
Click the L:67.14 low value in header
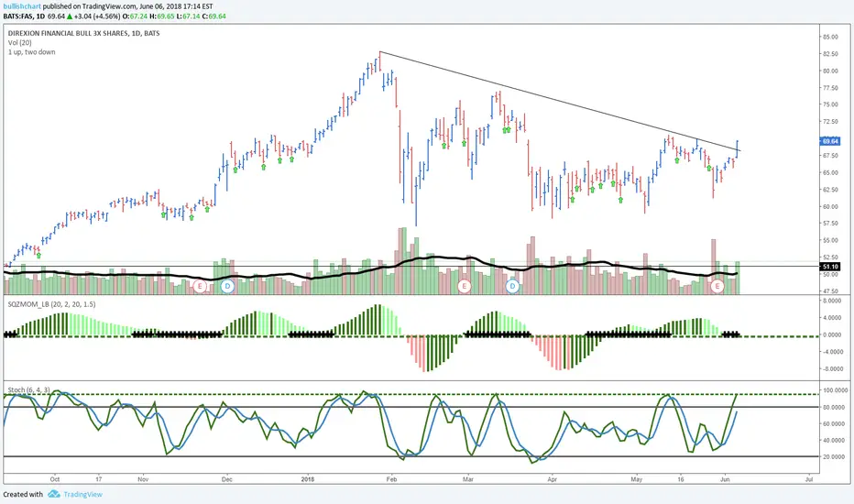[x=188, y=16]
